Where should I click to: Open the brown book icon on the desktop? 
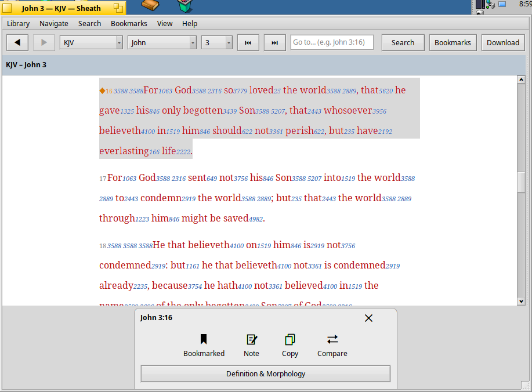150,5
